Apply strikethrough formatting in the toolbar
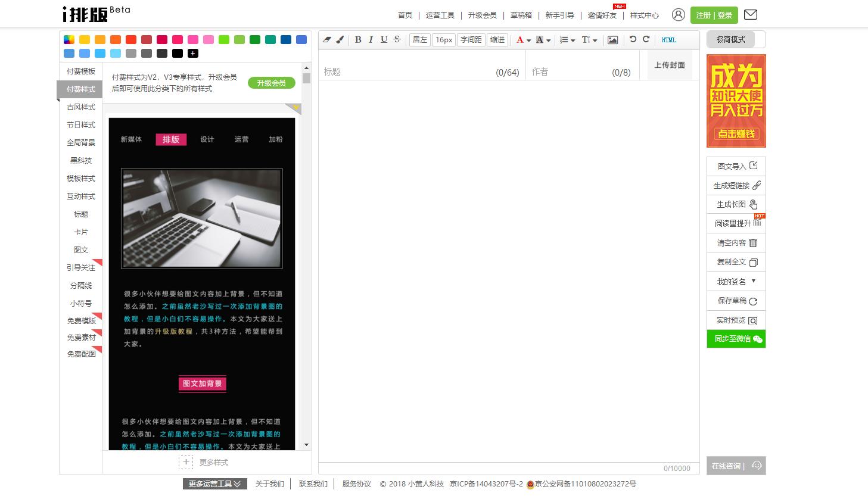Screen dimensions: 868x496 tap(396, 39)
